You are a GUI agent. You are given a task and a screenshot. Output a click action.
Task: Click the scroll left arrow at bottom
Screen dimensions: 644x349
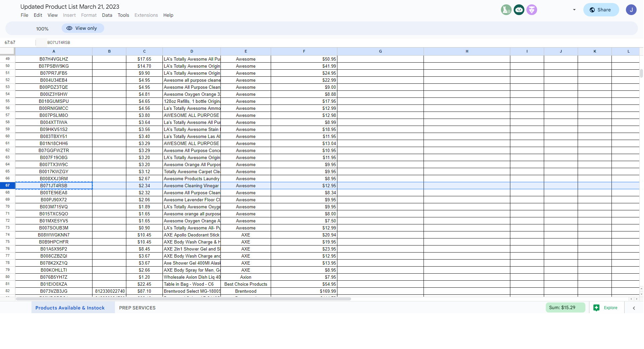click(631, 299)
